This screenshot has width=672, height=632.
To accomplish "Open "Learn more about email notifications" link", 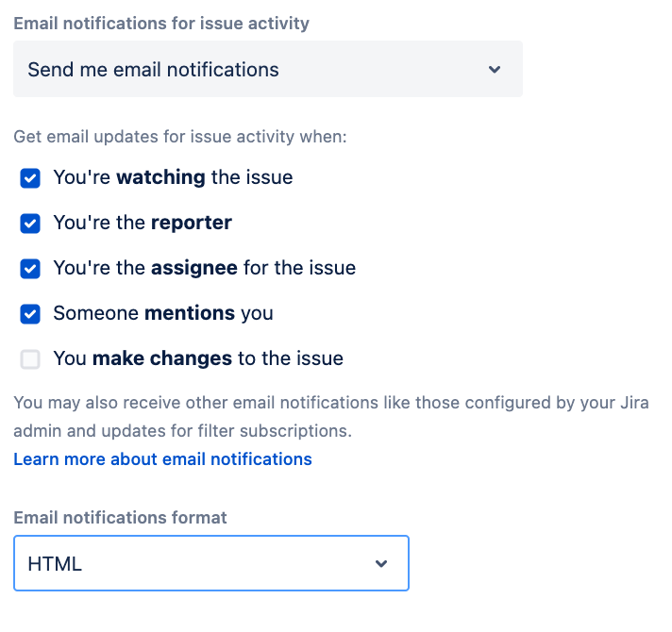I will (162, 459).
